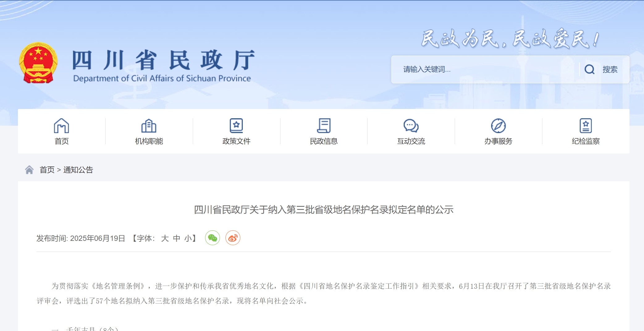The width and height of the screenshot is (644, 331).
Task: Click the breadcrumb house icon
Action: (x=29, y=170)
